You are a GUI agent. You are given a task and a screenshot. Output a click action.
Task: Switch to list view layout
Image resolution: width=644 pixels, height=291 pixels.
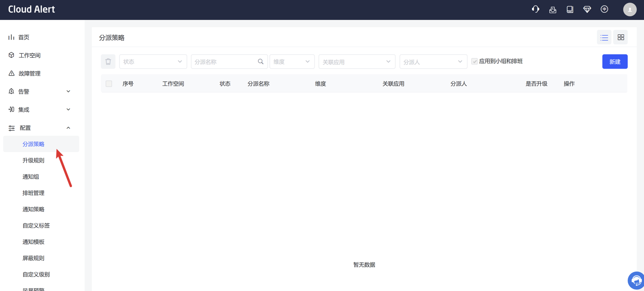tap(604, 37)
